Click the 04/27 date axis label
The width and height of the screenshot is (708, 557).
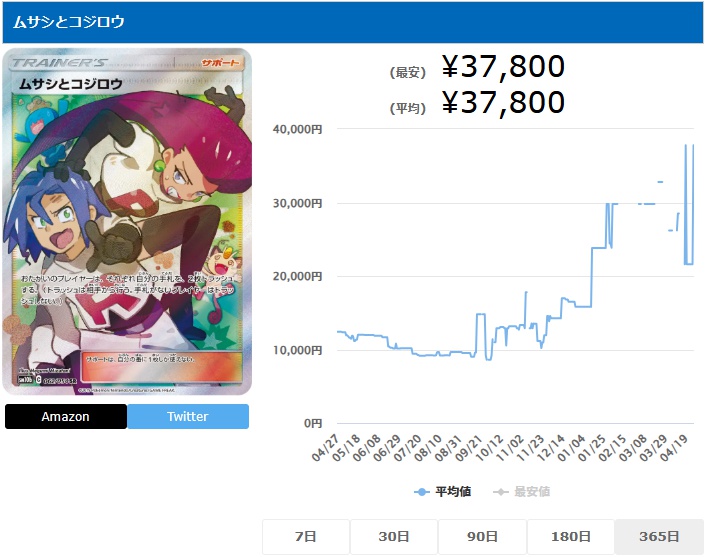pyautogui.click(x=326, y=447)
